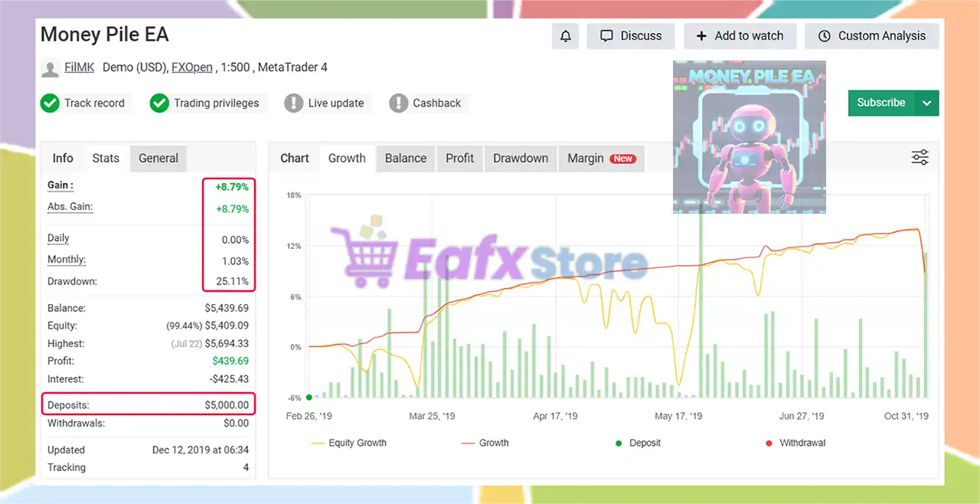Click the Equity value $5,409.09
The width and height of the screenshot is (980, 504).
coord(227,326)
